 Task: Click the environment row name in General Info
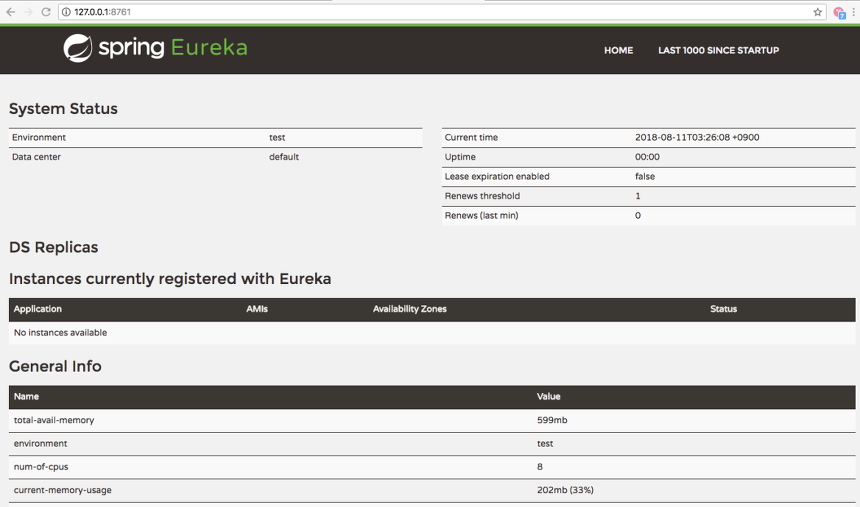(x=41, y=444)
